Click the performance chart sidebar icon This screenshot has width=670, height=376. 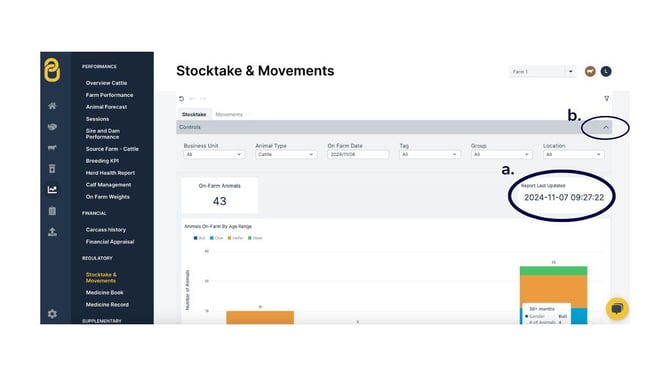pos(52,189)
